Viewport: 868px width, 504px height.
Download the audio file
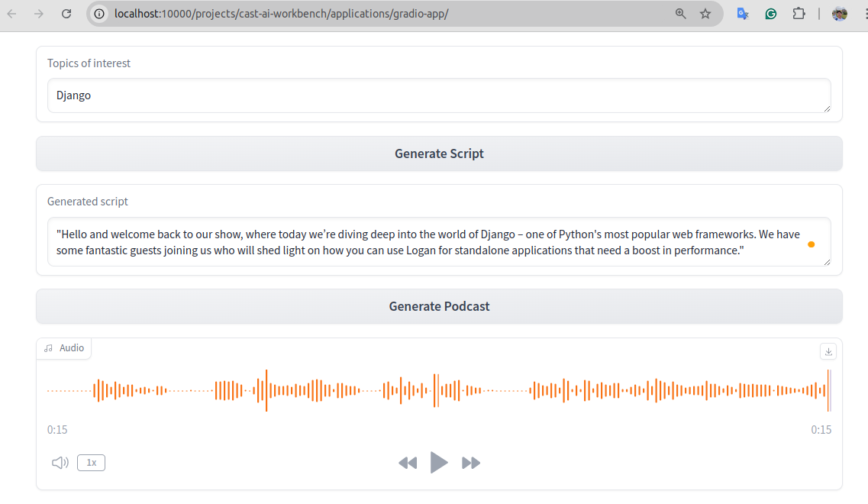(828, 351)
